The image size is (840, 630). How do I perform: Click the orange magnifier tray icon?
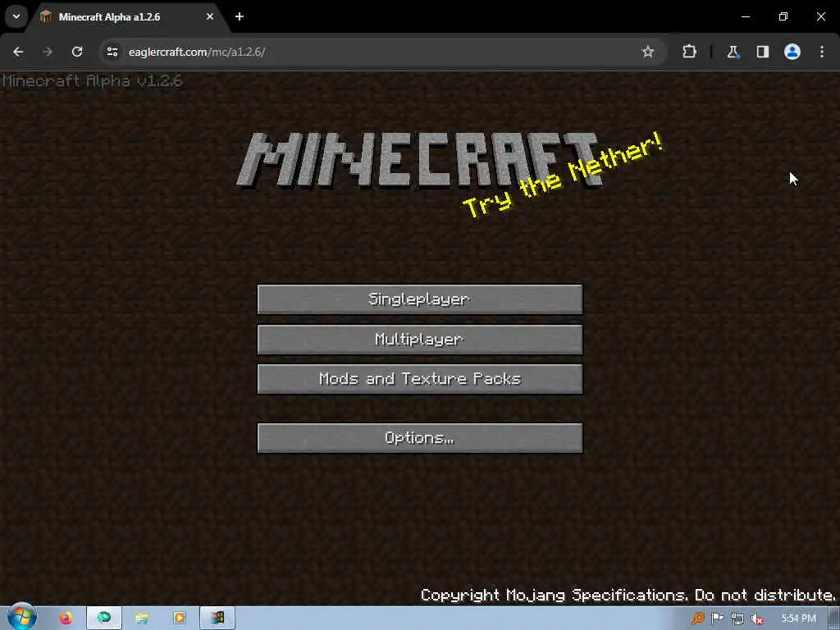pyautogui.click(x=697, y=619)
